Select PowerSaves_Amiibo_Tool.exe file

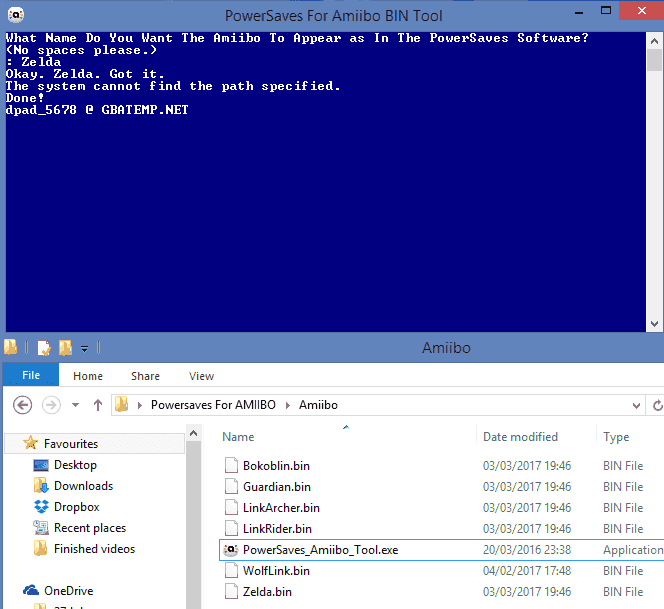click(x=321, y=550)
